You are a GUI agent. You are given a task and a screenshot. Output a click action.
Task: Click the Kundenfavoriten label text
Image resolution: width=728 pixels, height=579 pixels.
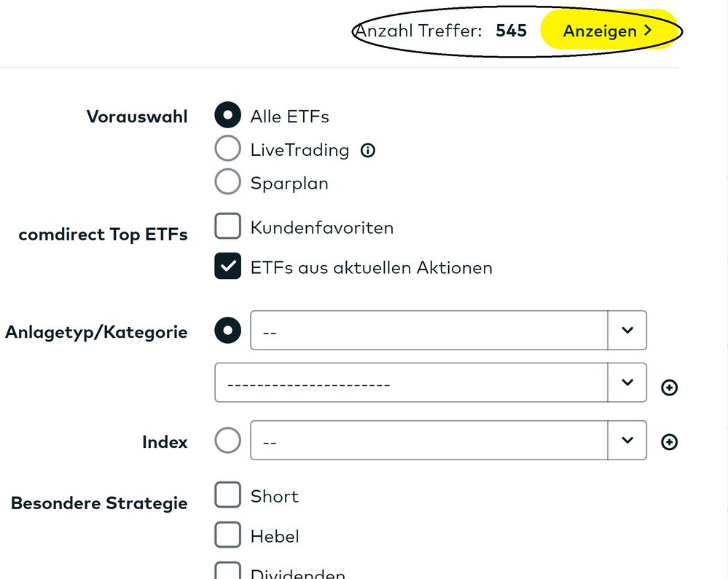[x=322, y=228]
